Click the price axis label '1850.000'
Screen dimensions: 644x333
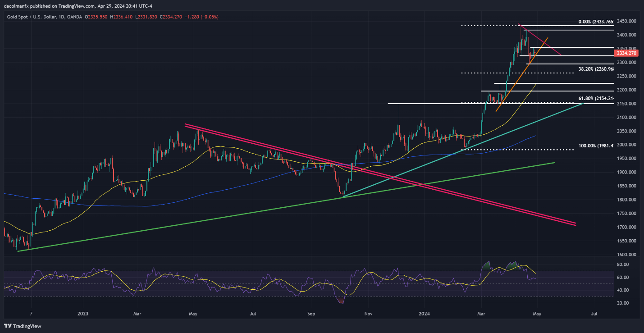[626, 186]
